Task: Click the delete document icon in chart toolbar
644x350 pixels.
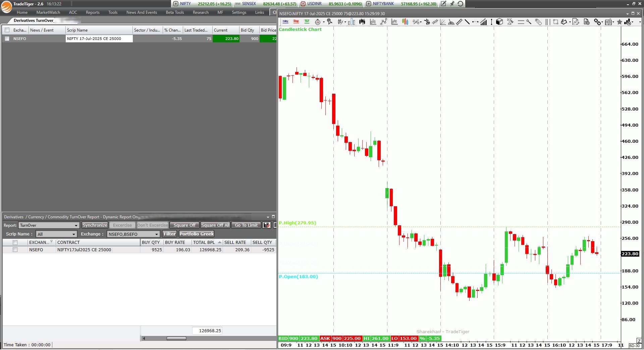Action: (587, 22)
